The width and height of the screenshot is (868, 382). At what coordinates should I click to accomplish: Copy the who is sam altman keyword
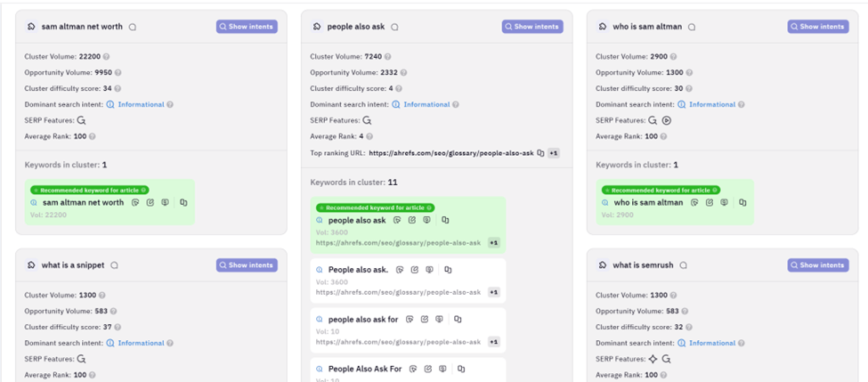tap(742, 203)
